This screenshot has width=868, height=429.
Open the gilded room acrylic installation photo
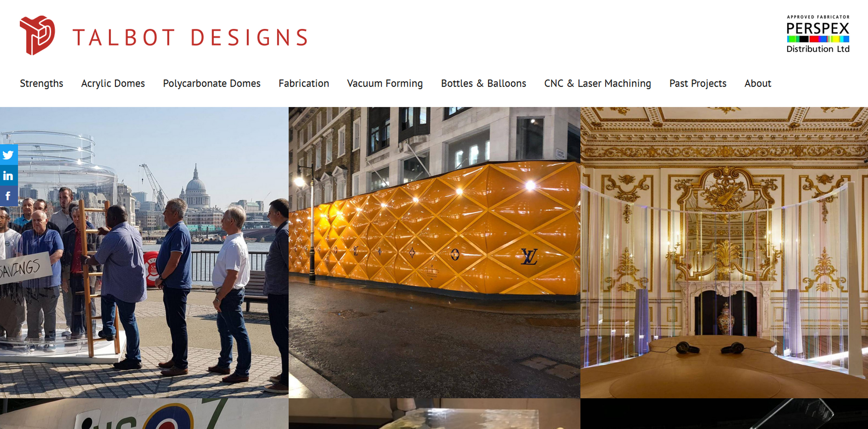coord(724,252)
